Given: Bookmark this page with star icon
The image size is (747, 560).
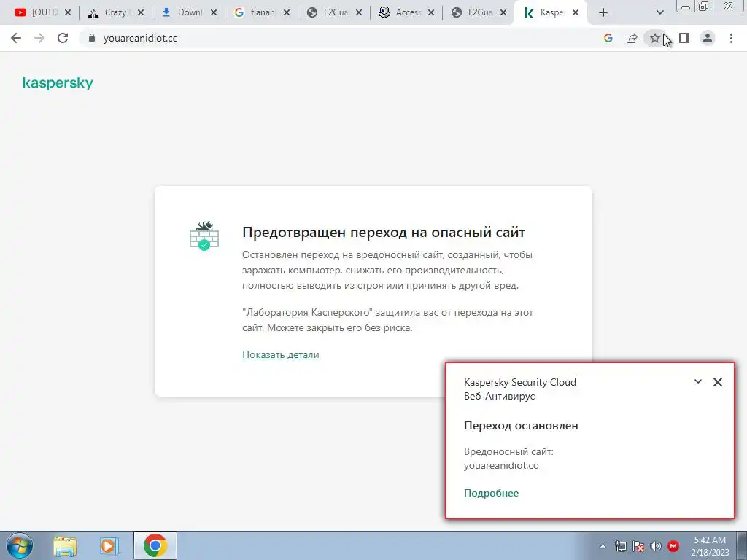Looking at the screenshot, I should click(x=655, y=38).
